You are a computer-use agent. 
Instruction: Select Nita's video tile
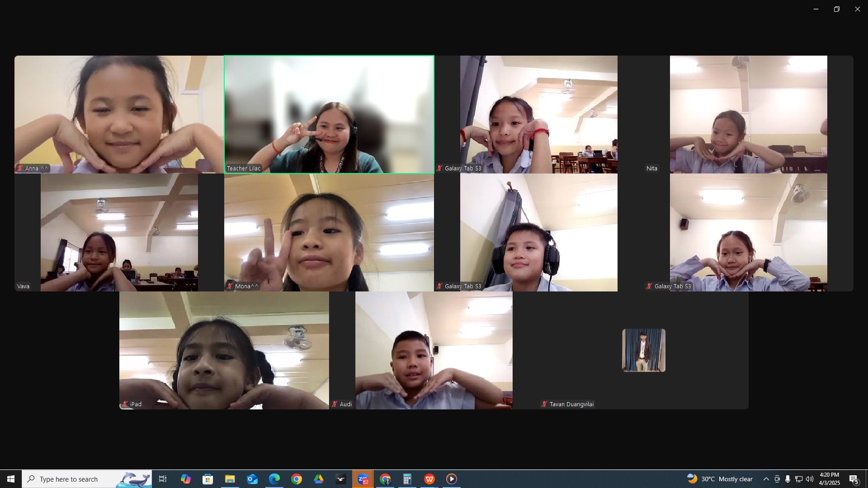click(748, 114)
